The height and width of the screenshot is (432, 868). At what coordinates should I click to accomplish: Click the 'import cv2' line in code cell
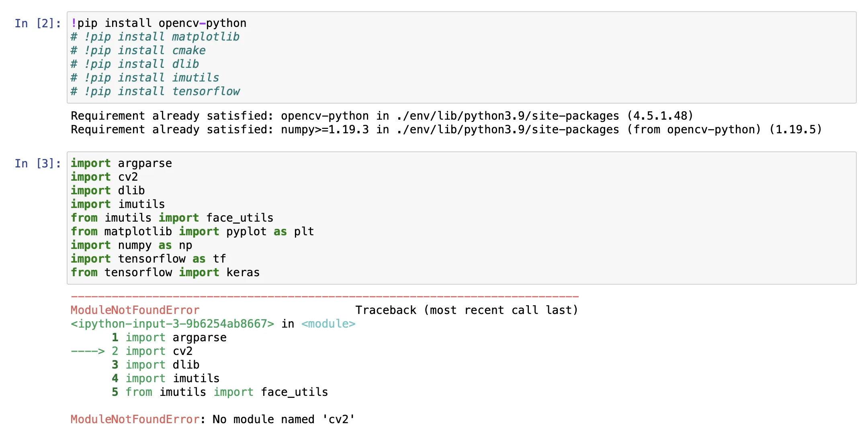pyautogui.click(x=104, y=177)
